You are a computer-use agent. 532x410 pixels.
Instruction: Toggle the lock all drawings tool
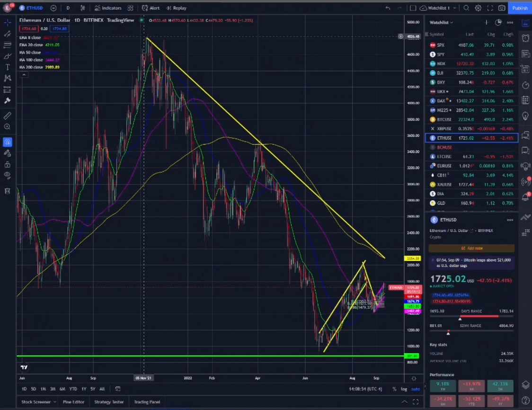click(8, 165)
